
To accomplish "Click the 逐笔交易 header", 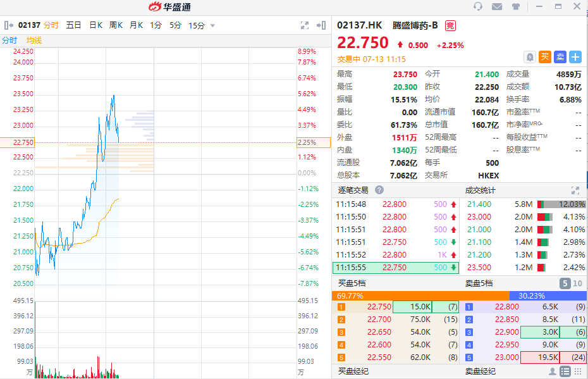I will click(353, 190).
